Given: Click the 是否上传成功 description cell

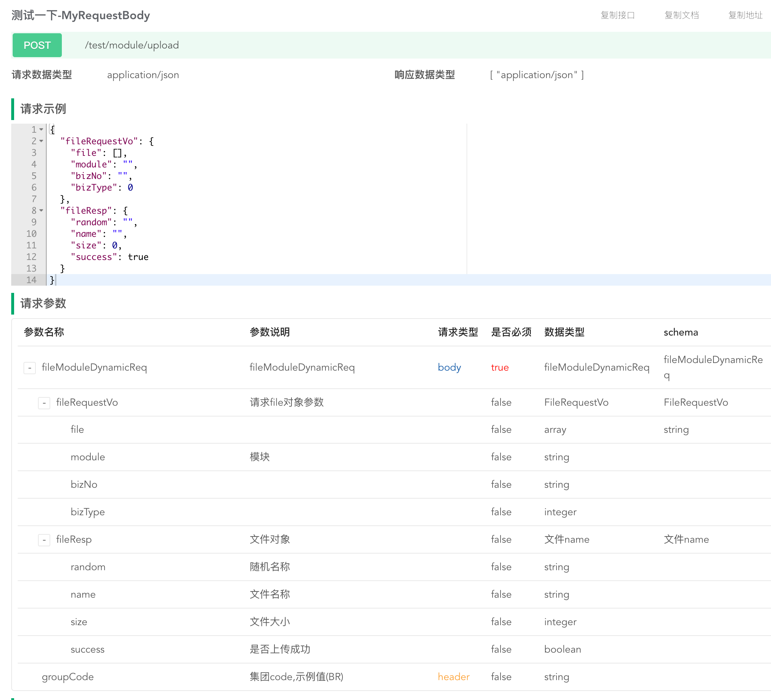Looking at the screenshot, I should (280, 649).
